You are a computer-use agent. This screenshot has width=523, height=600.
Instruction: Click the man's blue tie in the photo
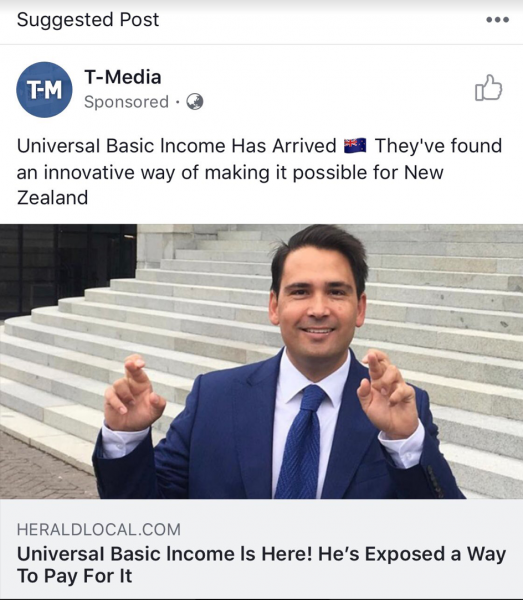pos(302,440)
